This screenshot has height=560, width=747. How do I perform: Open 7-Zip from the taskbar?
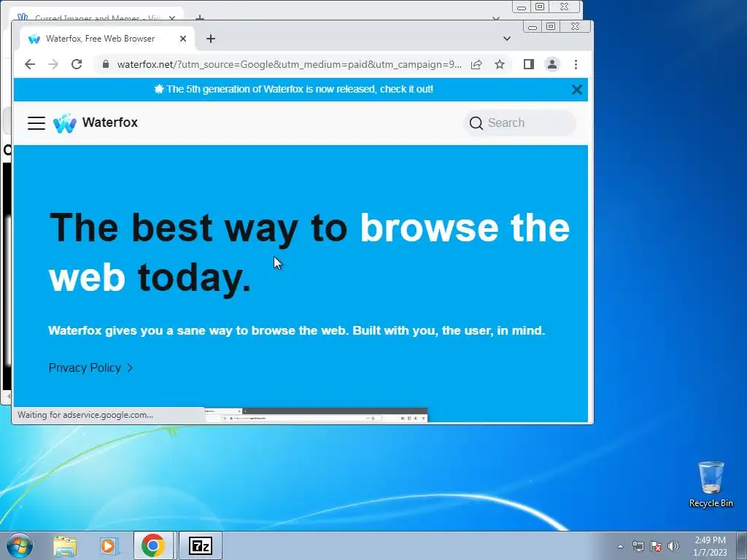(200, 545)
